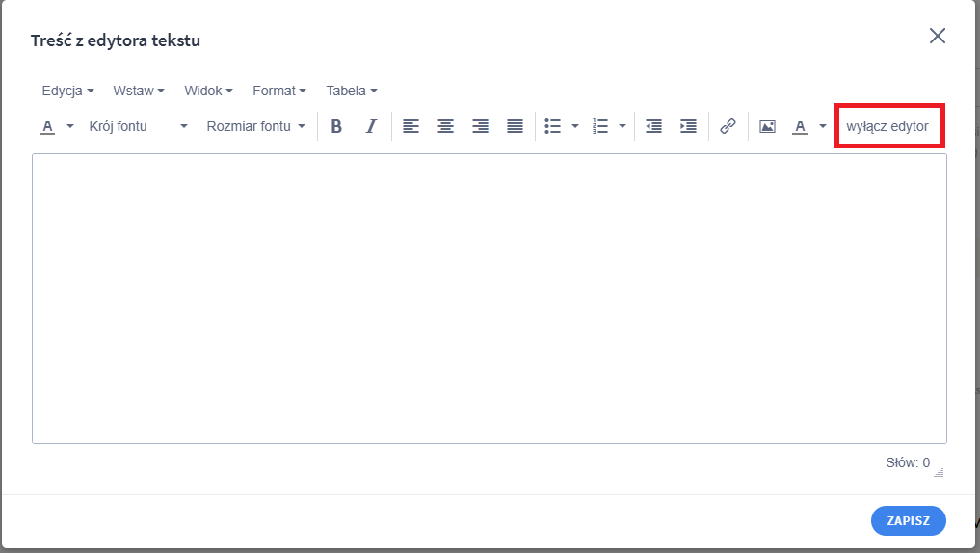980x553 pixels.
Task: Open color options arrow next to Krój fontu
Action: (70, 126)
